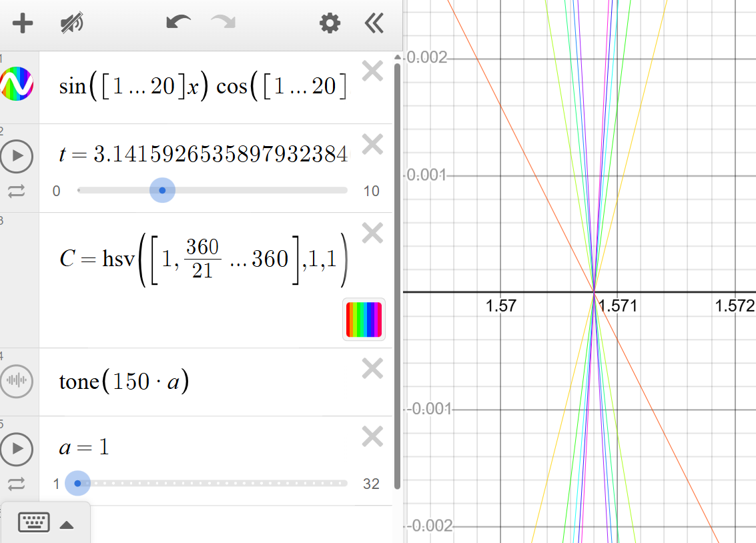Add a new expression with the plus icon

[23, 23]
